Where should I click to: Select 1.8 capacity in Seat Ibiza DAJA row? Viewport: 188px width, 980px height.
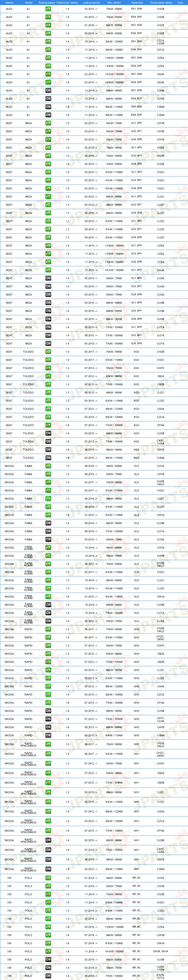tap(68, 270)
